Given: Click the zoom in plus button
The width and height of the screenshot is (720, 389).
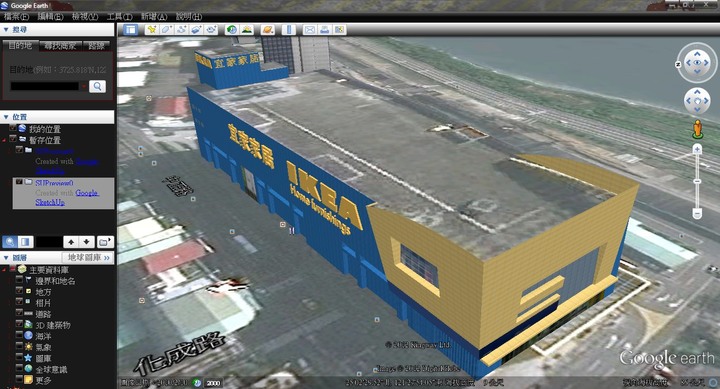Looking at the screenshot, I should [697, 149].
